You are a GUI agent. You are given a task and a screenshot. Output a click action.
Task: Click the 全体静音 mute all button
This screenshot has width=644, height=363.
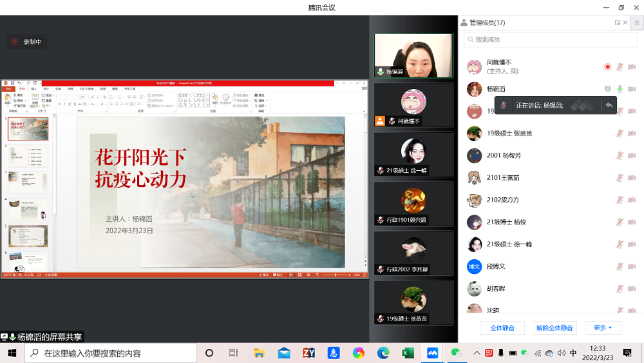point(502,328)
